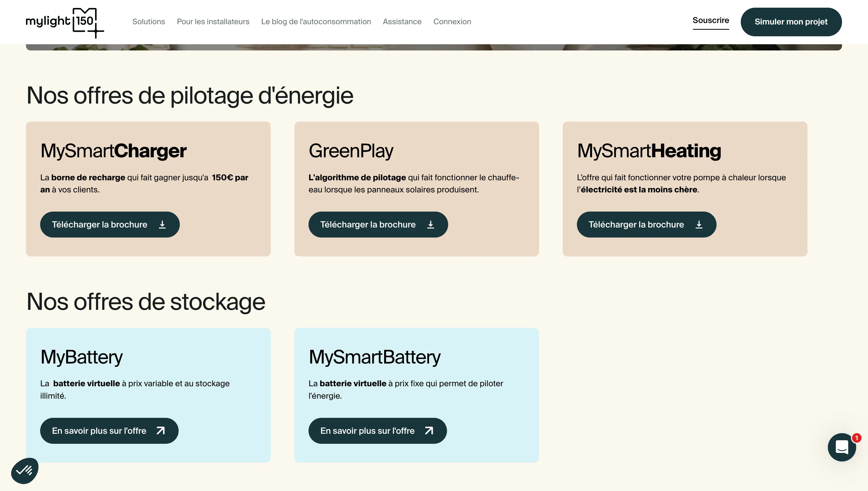Click heading Nos offres de stockage
This screenshot has height=491, width=868.
[146, 302]
